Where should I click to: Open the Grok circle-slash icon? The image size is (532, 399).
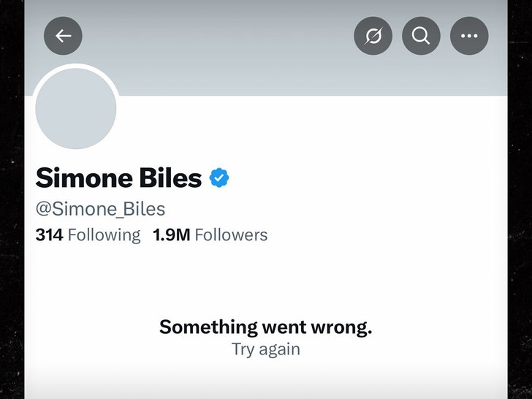tap(373, 35)
